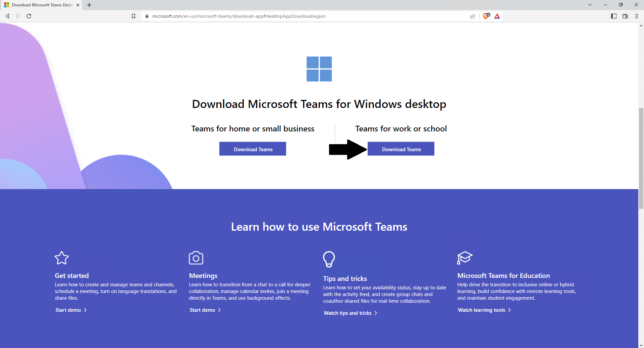Toggle the browser sidebar panel icon
The image size is (644, 348).
(x=614, y=16)
